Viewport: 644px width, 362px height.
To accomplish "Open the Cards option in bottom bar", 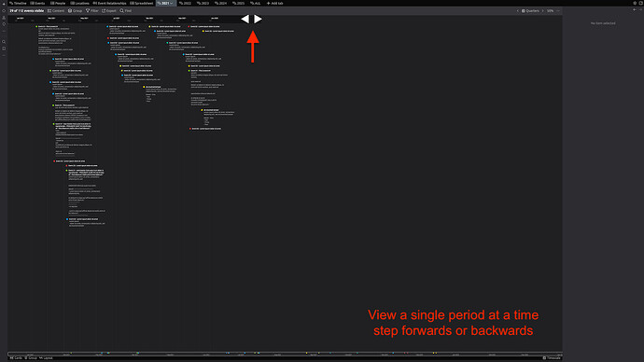I will click(x=16, y=358).
